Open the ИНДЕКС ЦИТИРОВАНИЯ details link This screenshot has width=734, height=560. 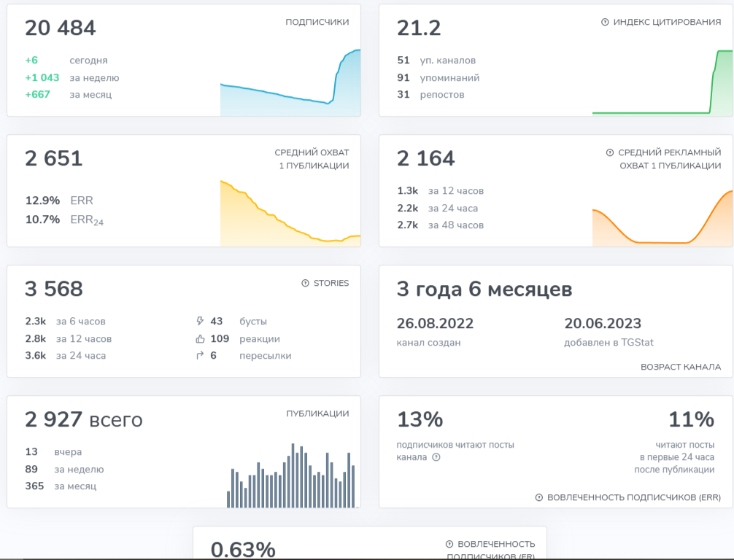[667, 23]
